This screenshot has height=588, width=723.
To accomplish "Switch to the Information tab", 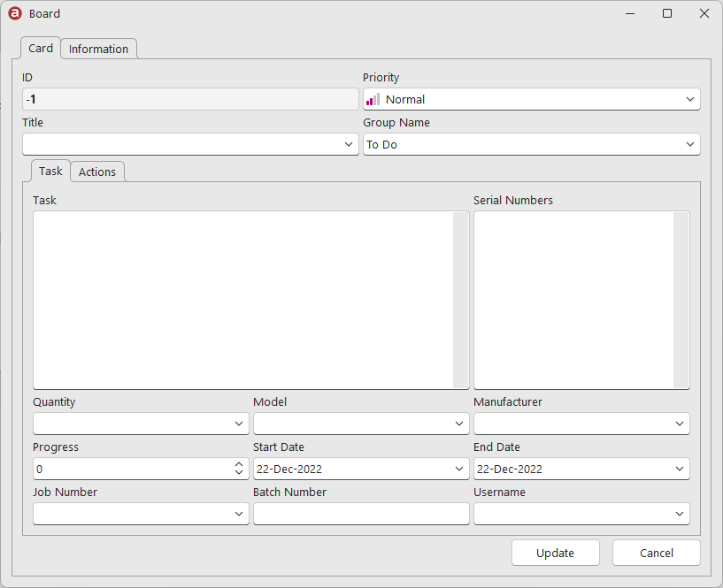I will click(x=98, y=49).
